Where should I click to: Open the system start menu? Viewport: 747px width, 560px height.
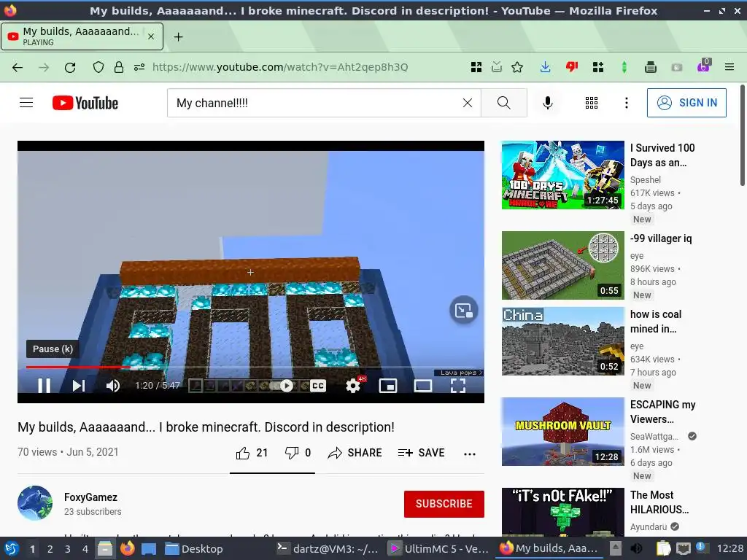pyautogui.click(x=11, y=549)
